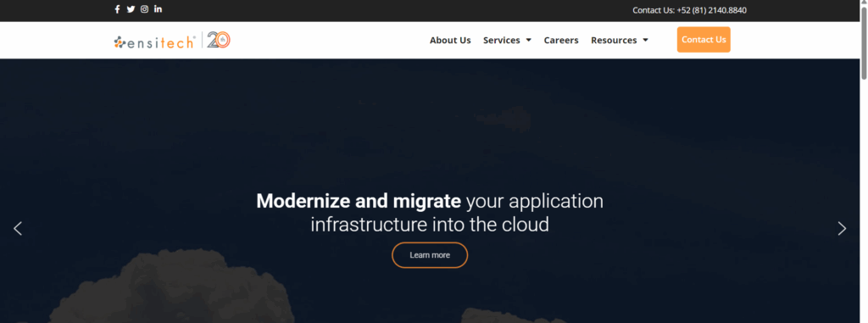This screenshot has height=323, width=868.
Task: Click the orange Contact Us button
Action: pyautogui.click(x=704, y=39)
